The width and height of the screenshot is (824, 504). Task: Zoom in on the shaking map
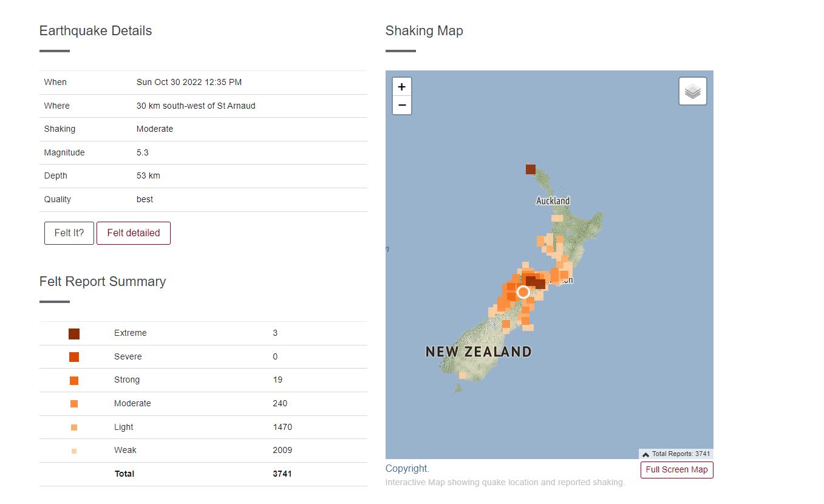click(x=401, y=87)
